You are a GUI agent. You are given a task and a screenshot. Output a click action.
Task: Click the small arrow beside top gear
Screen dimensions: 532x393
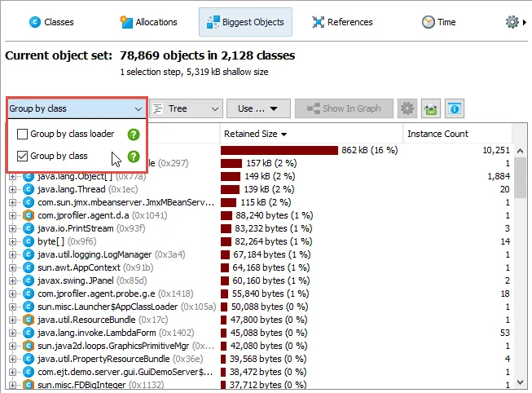(x=525, y=22)
